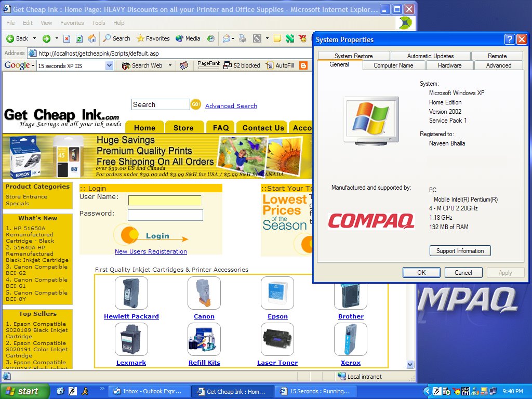Image resolution: width=532 pixels, height=399 pixels.
Task: Click the Refresh page icon
Action: tap(79, 38)
